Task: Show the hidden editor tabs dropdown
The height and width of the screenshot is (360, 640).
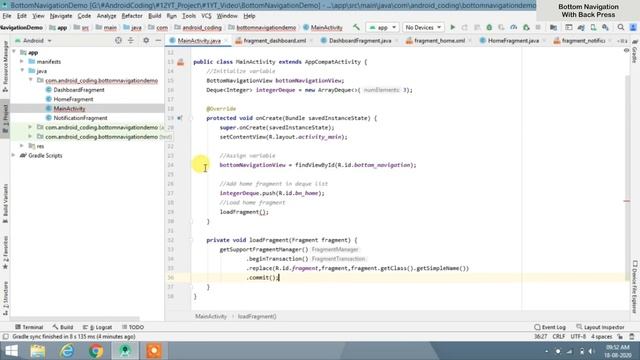Action: pos(622,41)
